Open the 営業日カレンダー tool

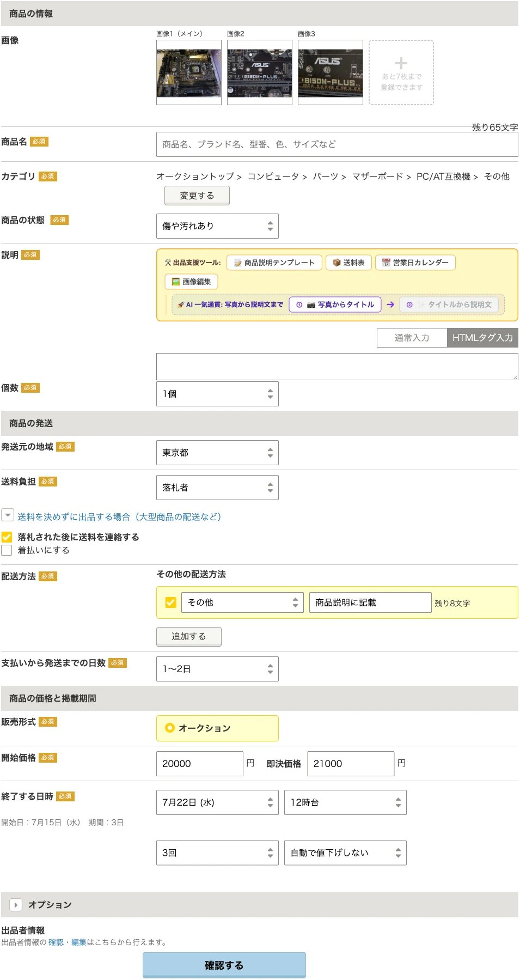415,263
